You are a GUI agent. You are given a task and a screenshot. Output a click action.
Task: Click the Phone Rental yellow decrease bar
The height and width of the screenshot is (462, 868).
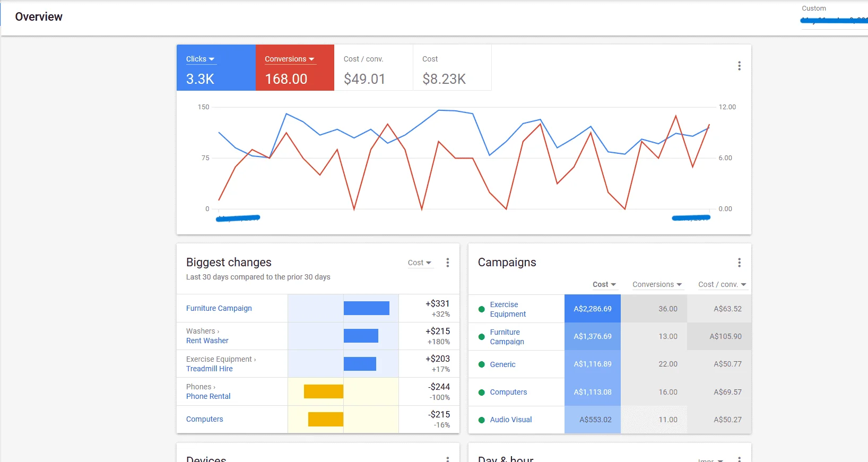323,391
